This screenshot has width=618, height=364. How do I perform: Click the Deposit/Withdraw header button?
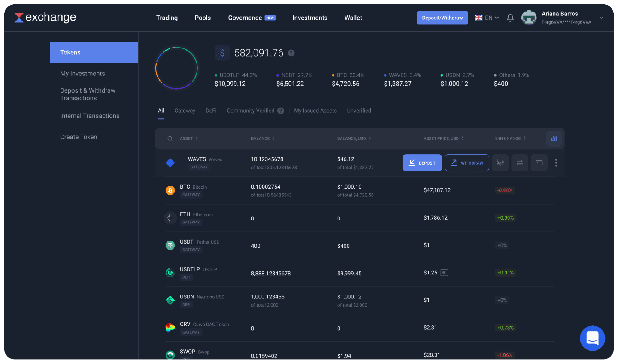[x=442, y=18]
